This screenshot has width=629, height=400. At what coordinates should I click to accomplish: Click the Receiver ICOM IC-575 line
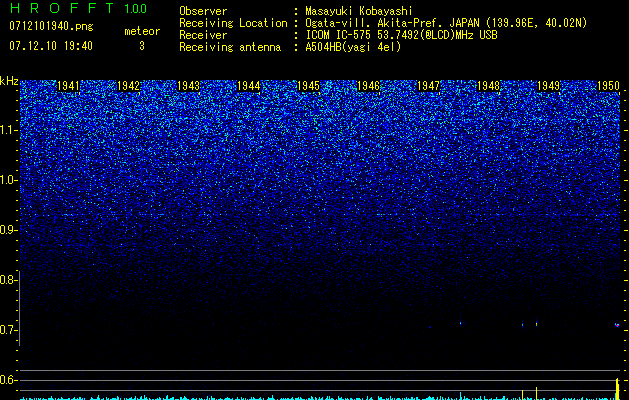tap(401, 35)
